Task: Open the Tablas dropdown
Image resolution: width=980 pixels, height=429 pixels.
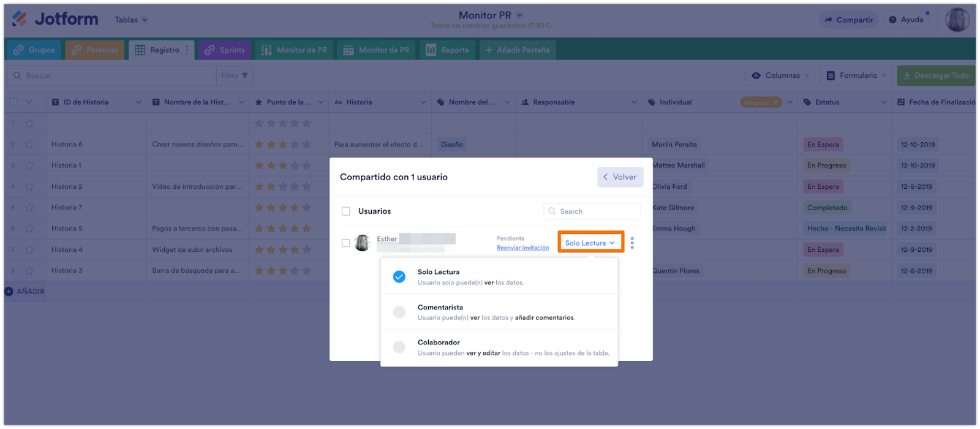Action: pos(131,20)
